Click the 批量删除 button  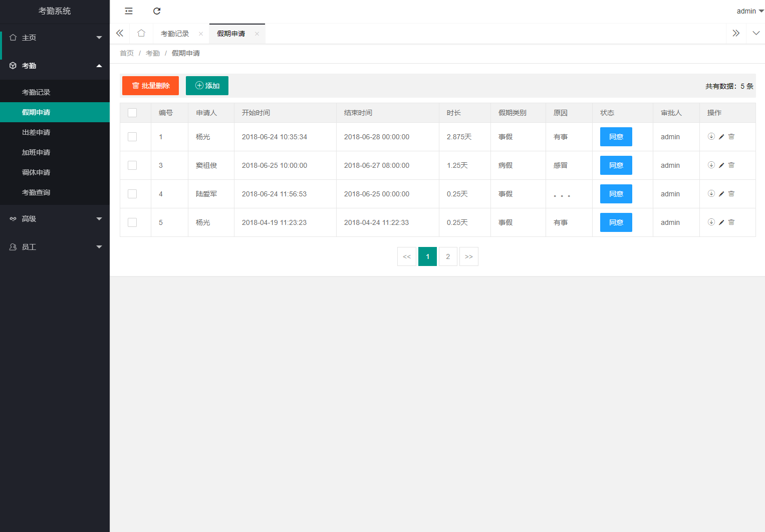pos(150,86)
